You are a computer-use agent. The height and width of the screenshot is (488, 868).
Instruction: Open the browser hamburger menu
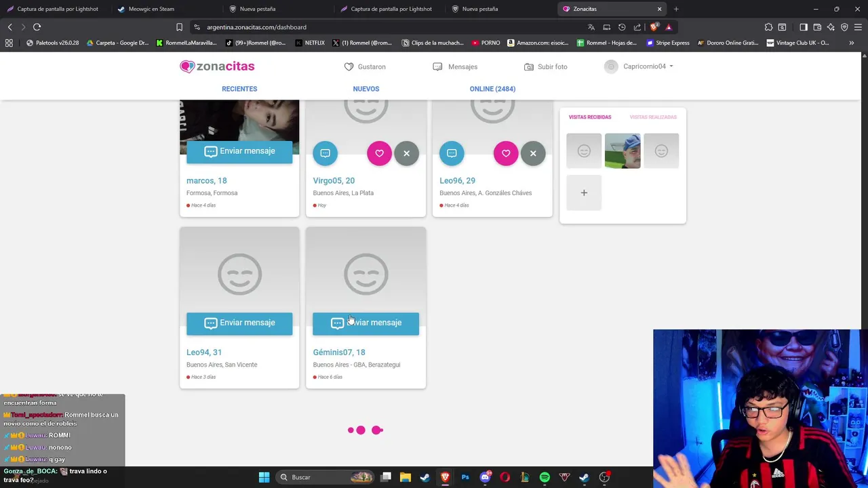858,27
